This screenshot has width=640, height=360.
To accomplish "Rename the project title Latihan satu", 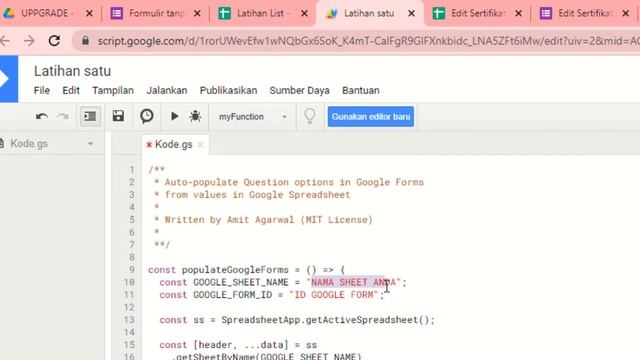I will pos(72,71).
